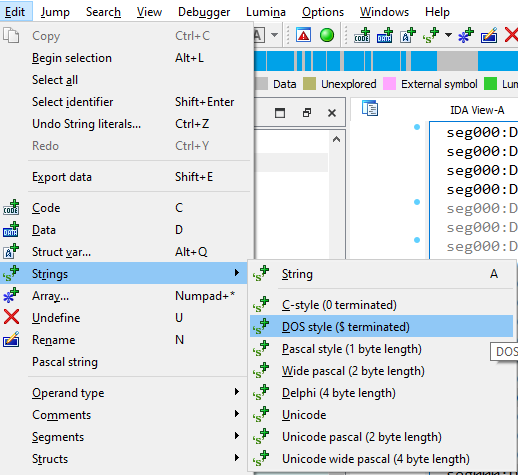518x475 pixels.
Task: Click the Create code toolbar icon
Action: coord(362,35)
